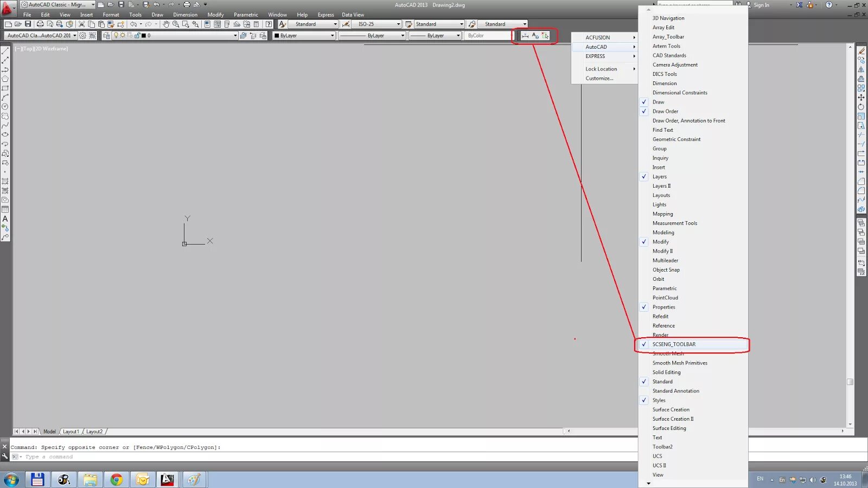Expand the EXPRESS submenu

pos(605,56)
